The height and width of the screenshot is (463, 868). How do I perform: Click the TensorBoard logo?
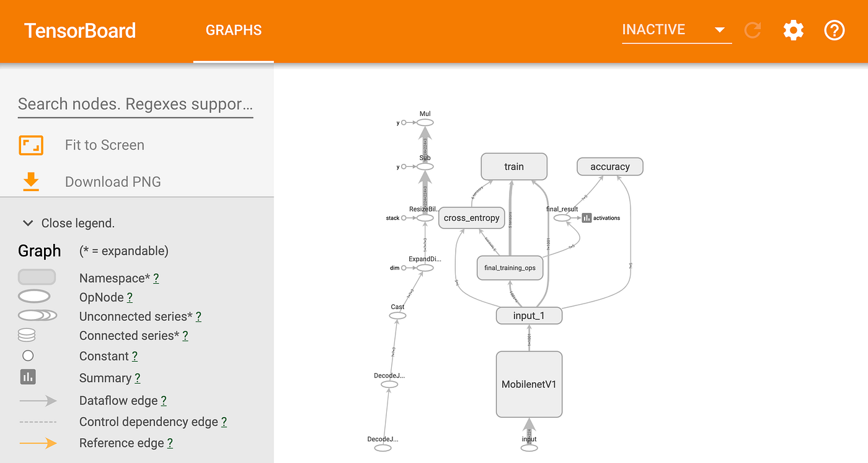coord(79,30)
